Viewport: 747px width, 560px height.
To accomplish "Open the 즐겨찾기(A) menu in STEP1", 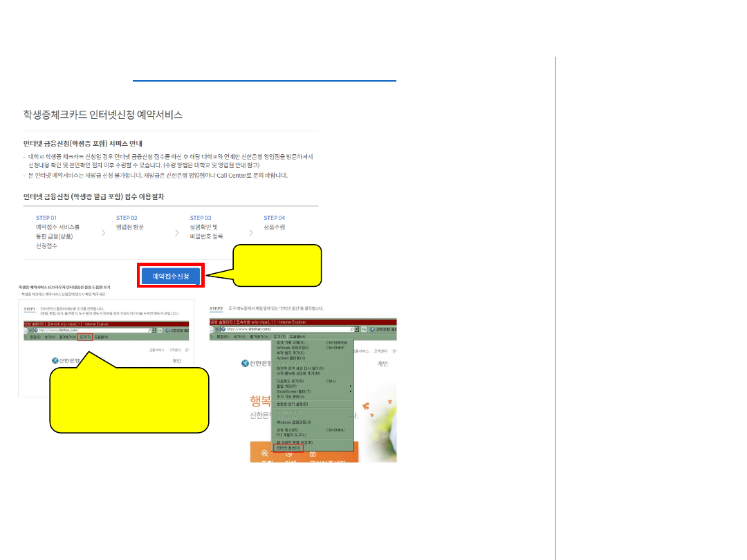I will point(69,337).
